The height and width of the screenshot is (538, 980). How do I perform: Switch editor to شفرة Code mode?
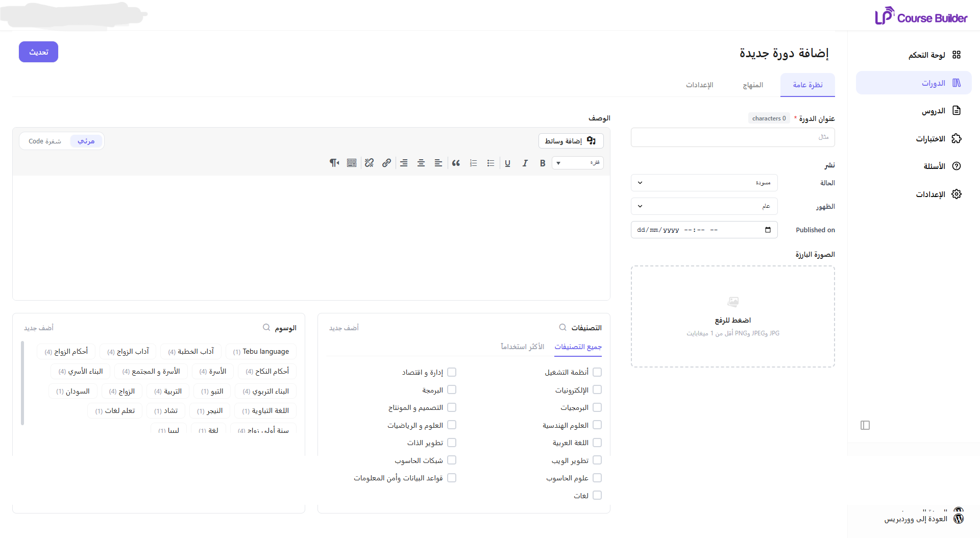(x=45, y=141)
